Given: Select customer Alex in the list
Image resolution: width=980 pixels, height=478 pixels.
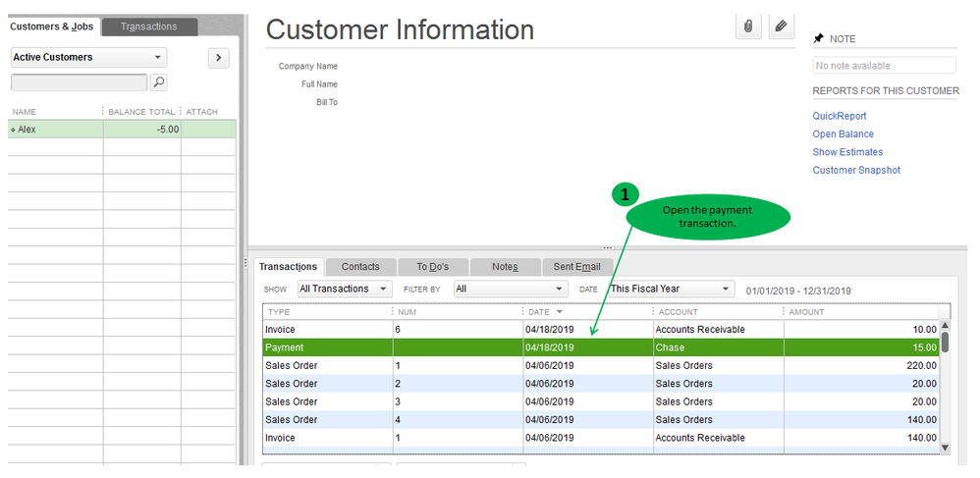Looking at the screenshot, I should 123,130.
